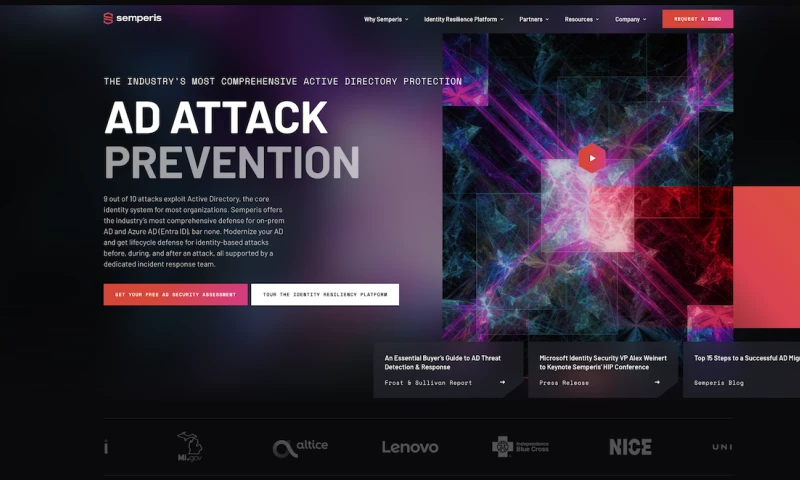800x480 pixels.
Task: Click arrow on Frost & Sullivan Report card
Action: click(x=503, y=382)
